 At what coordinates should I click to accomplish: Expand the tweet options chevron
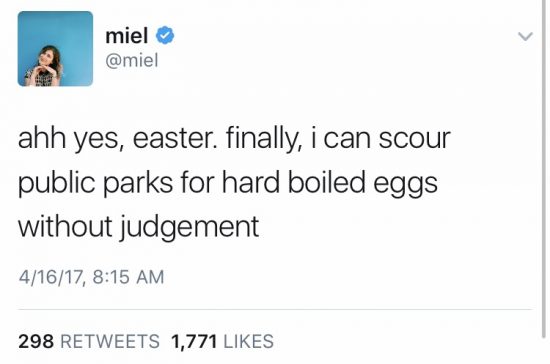click(x=525, y=36)
